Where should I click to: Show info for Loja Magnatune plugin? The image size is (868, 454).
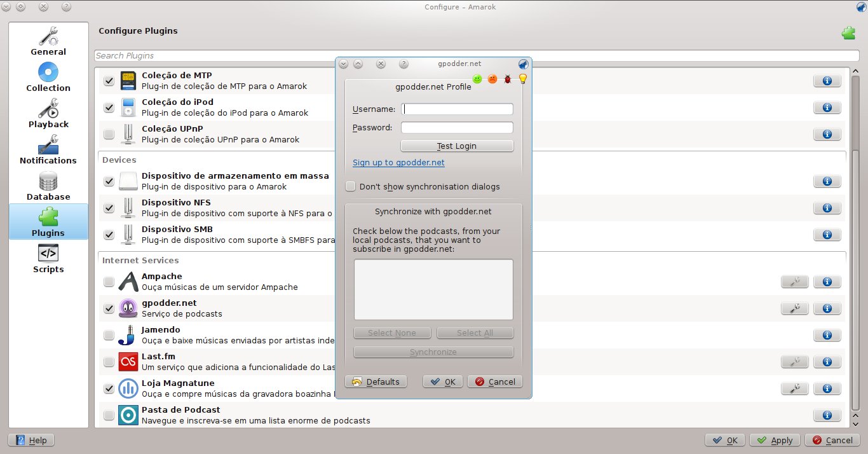click(x=827, y=389)
